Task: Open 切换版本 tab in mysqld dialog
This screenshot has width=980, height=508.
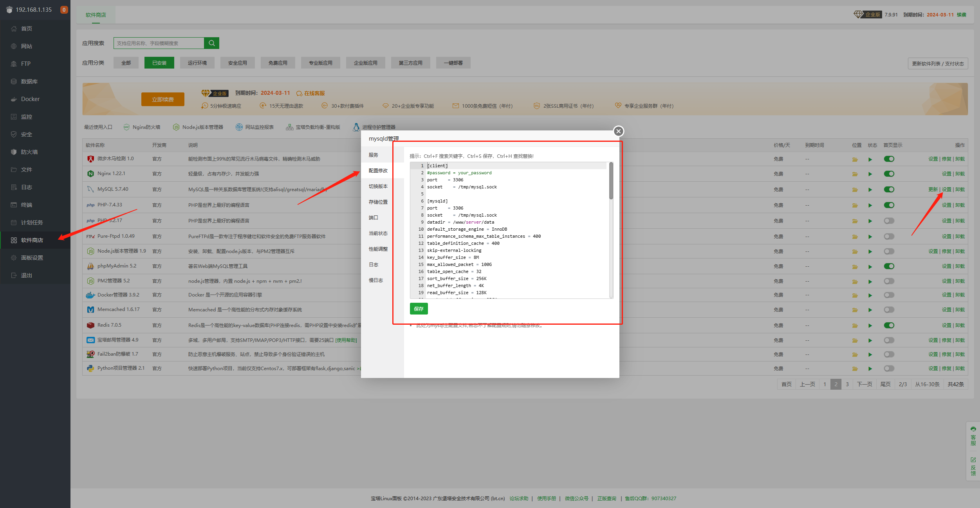Action: (x=382, y=186)
